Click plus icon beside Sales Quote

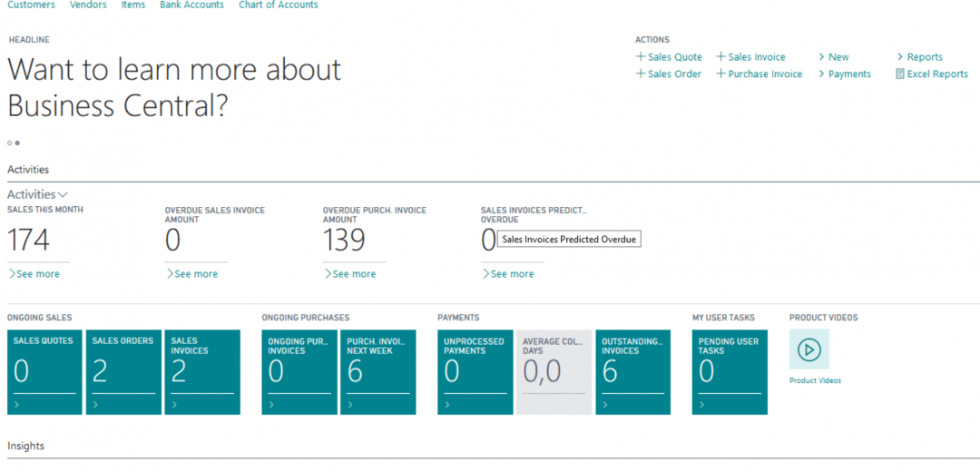tap(641, 57)
